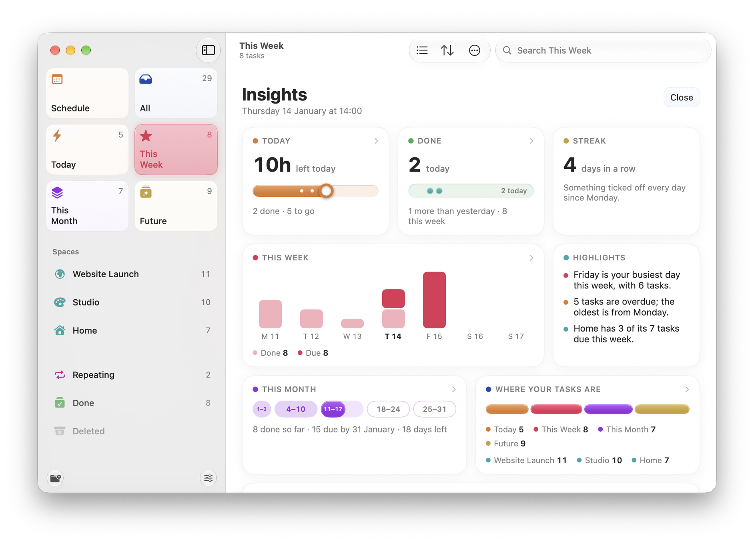Close the Insights view

[x=682, y=98]
